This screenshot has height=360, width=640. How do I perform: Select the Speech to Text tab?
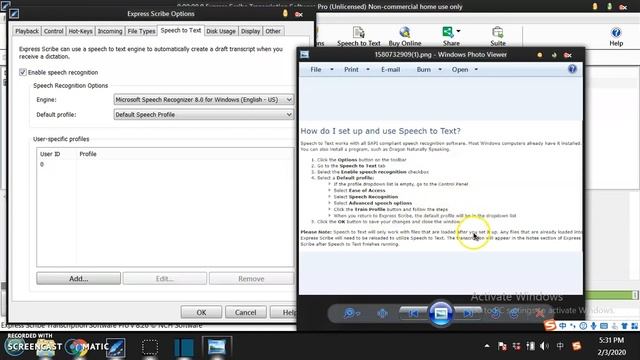click(181, 31)
